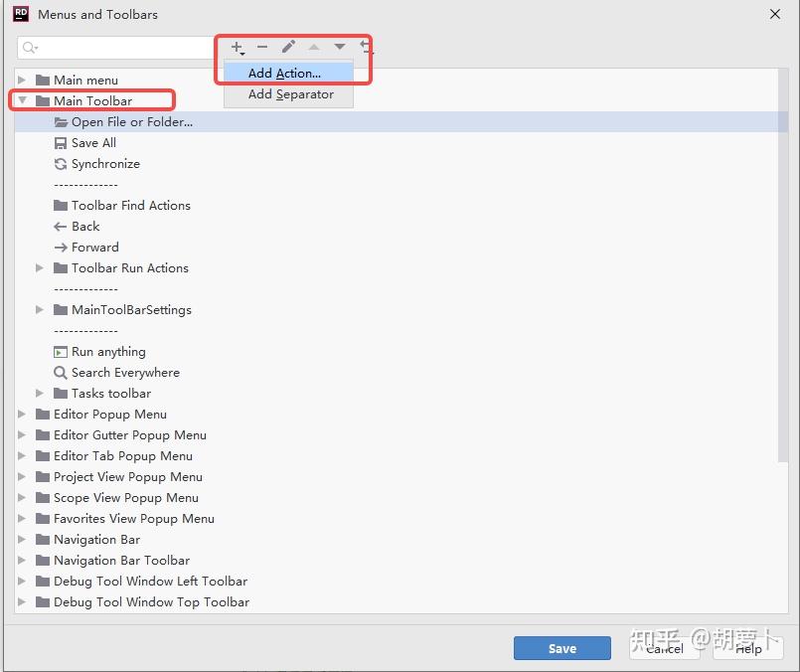Click the Save button
800x672 pixels.
tap(561, 647)
